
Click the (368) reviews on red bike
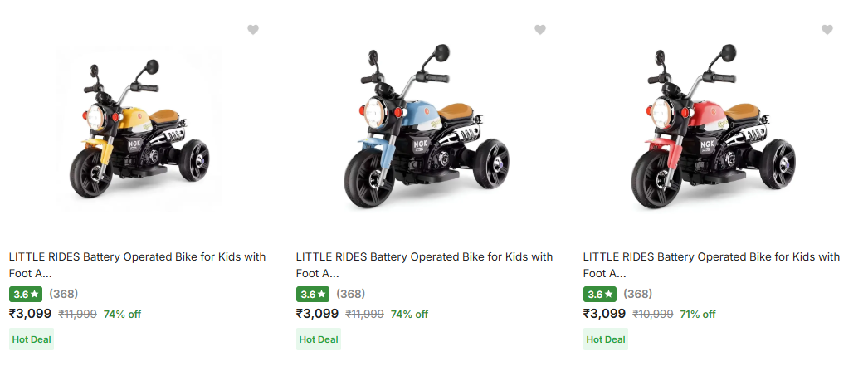(638, 295)
